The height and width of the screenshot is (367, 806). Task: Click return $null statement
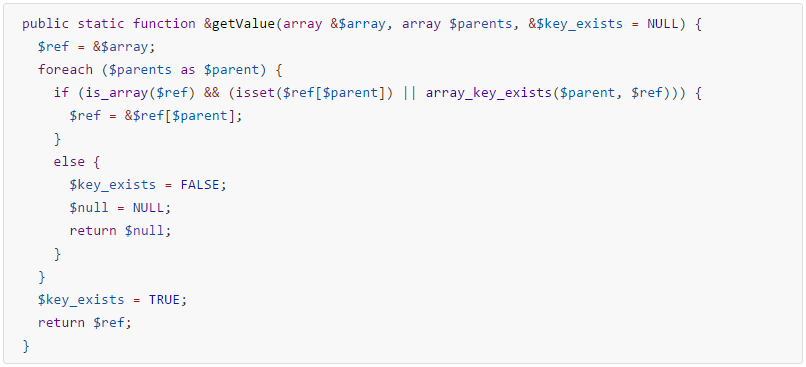(120, 231)
